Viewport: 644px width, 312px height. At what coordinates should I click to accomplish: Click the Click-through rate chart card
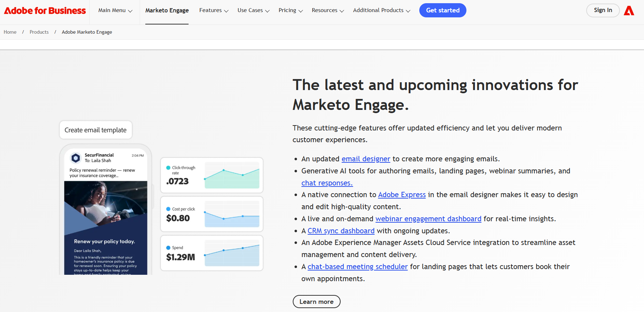[x=212, y=175]
